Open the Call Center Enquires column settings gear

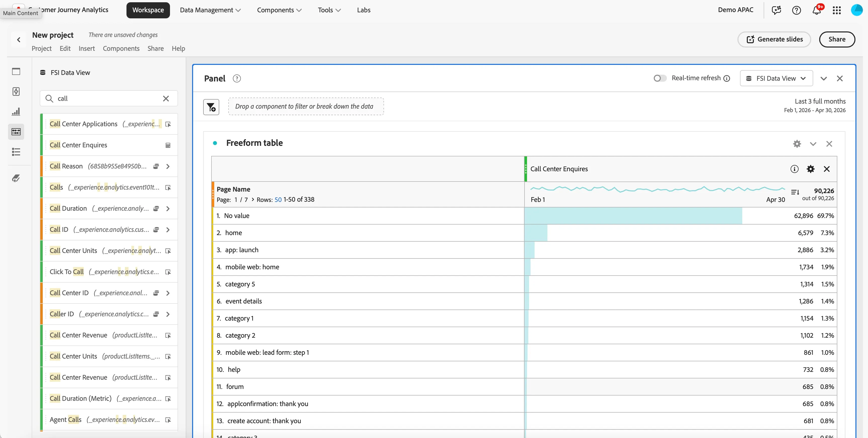click(810, 169)
